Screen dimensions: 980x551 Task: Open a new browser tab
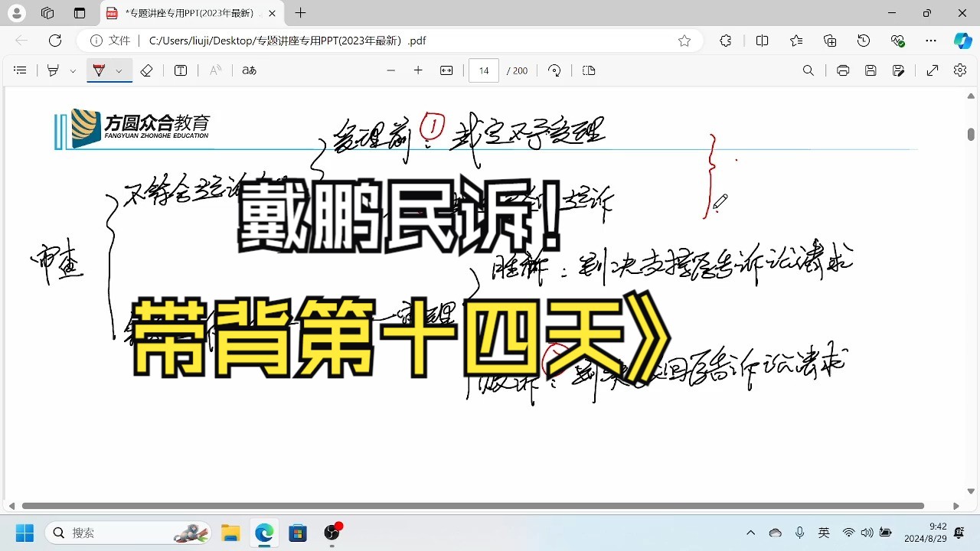click(x=300, y=13)
